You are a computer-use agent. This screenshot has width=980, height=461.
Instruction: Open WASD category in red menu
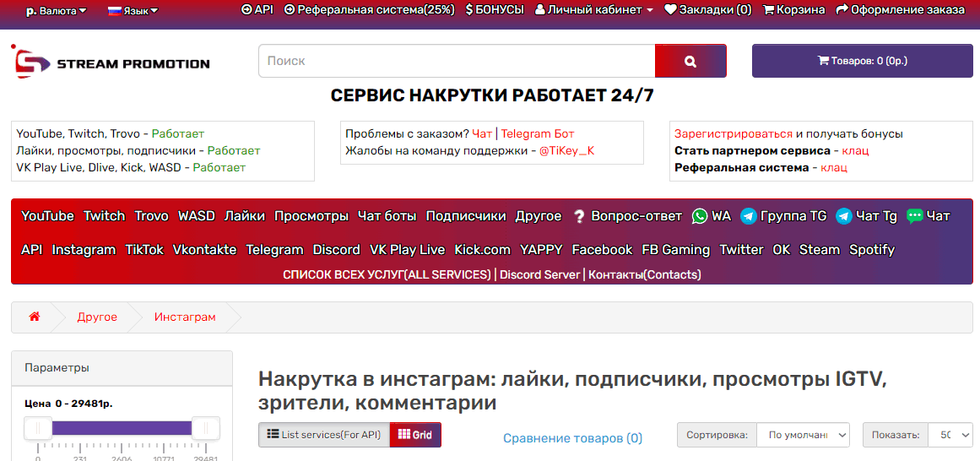pyautogui.click(x=196, y=216)
